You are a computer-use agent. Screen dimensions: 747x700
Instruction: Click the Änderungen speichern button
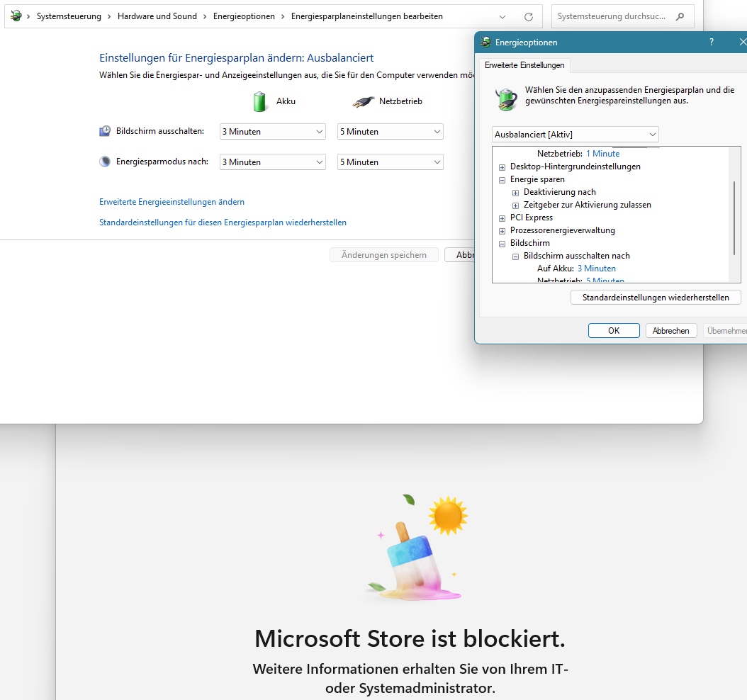coord(384,255)
